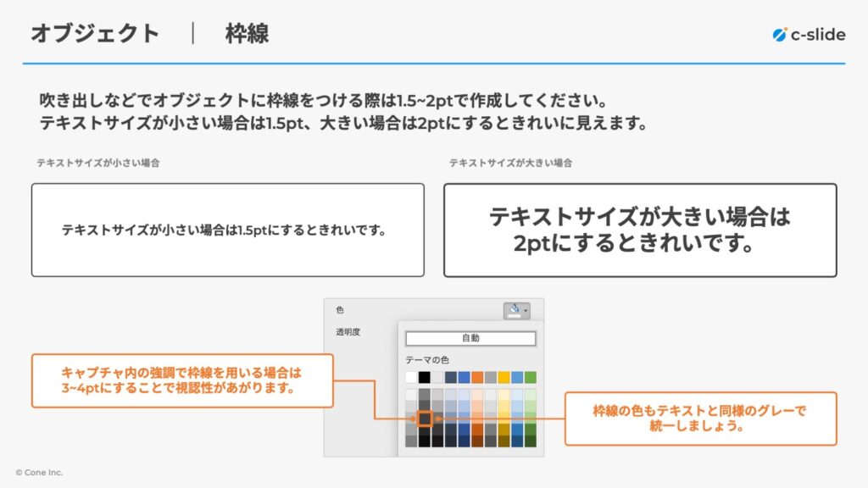Click the © Cone Inc. footer text
The image size is (868, 488).
pos(39,473)
